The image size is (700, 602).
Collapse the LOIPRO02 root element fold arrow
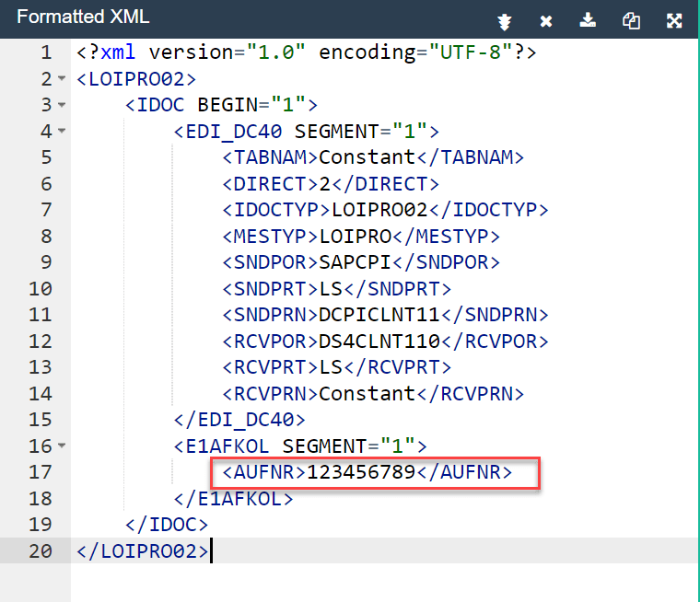coord(62,79)
